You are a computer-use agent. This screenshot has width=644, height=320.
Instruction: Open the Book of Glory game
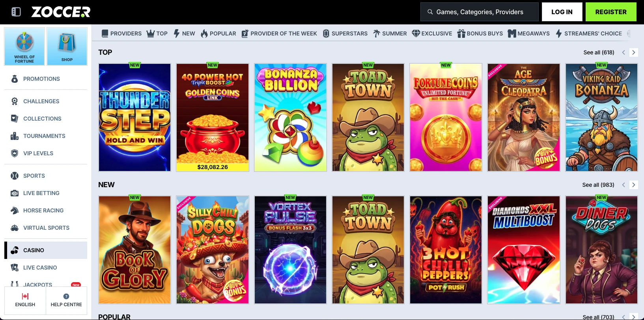(134, 250)
